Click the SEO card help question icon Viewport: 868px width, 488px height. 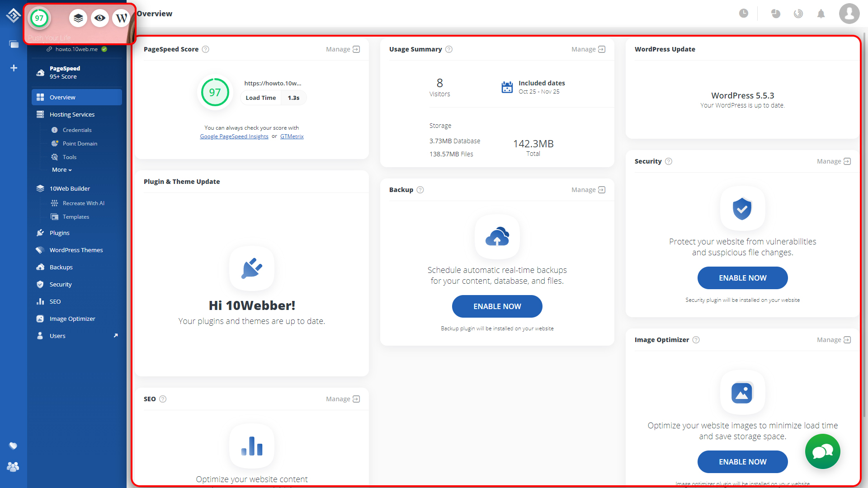pos(163,399)
